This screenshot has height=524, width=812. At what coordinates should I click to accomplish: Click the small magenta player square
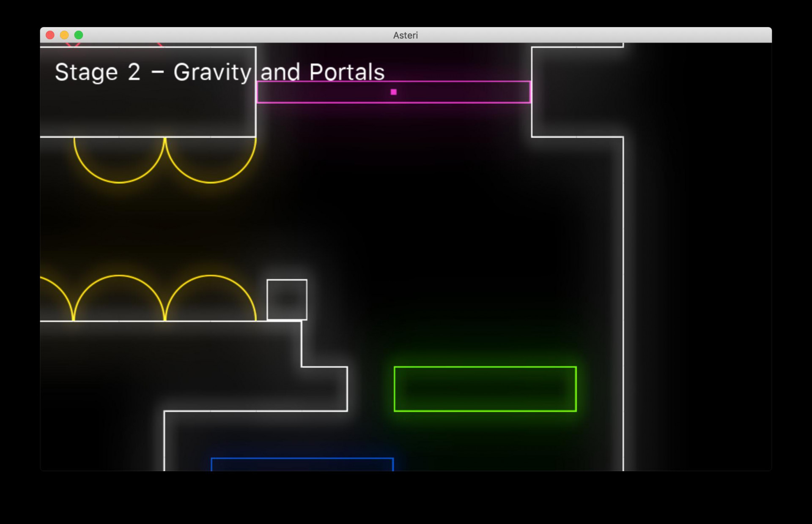394,92
